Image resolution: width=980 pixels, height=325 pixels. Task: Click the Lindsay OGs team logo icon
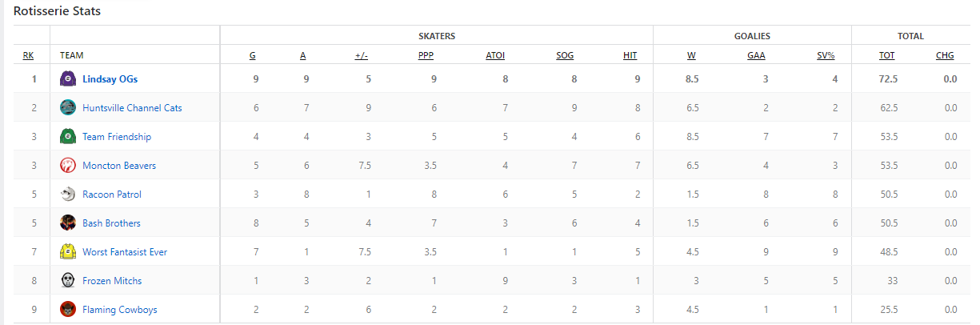click(68, 79)
